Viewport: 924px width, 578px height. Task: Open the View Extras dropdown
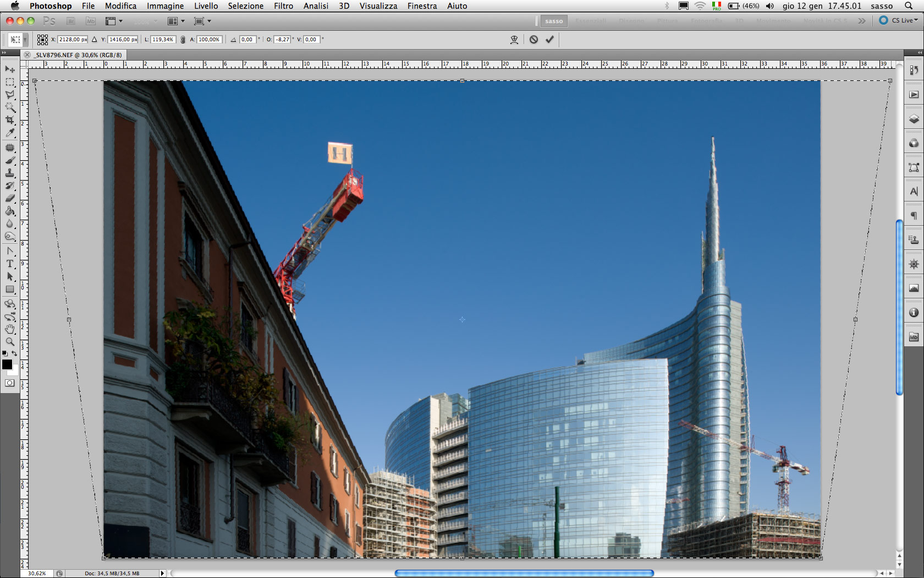114,21
